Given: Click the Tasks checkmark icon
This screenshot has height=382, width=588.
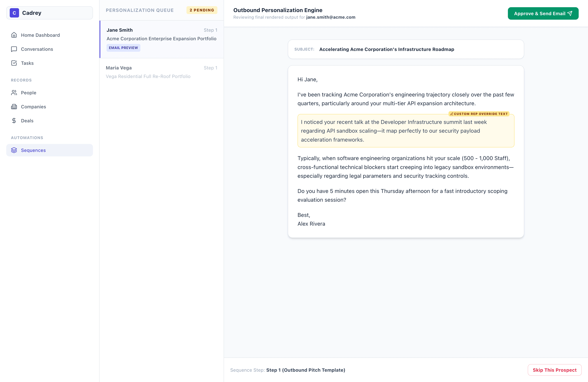Looking at the screenshot, I should [14, 63].
